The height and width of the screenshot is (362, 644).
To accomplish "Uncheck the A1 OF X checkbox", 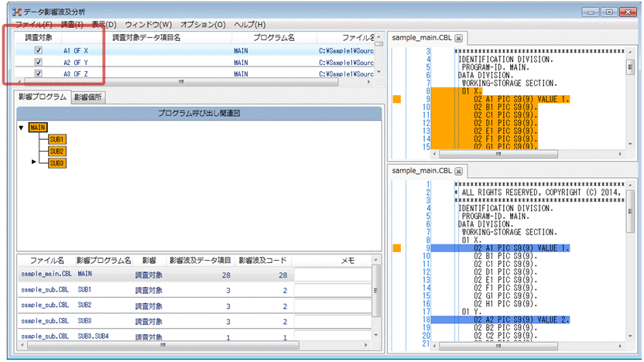I will pos(38,50).
